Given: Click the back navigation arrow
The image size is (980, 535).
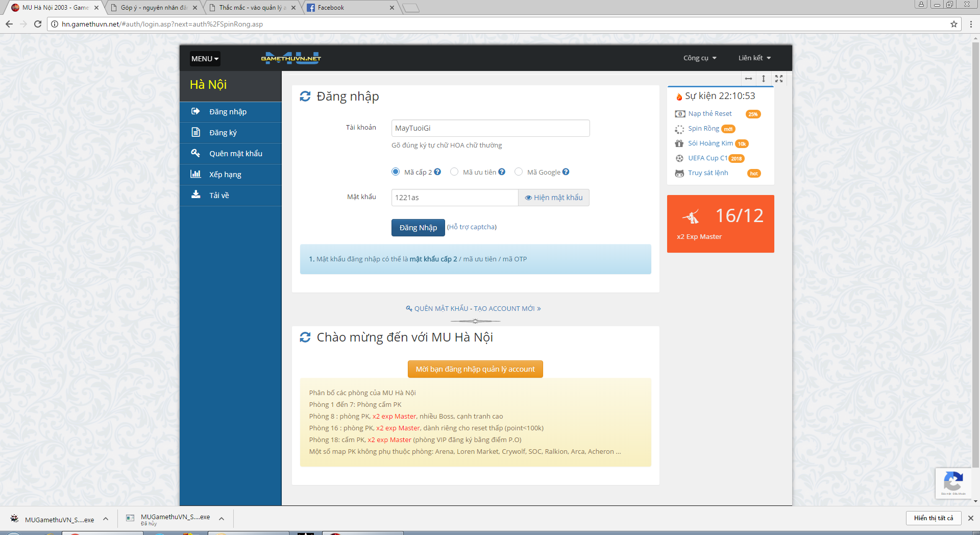Looking at the screenshot, I should [9, 24].
